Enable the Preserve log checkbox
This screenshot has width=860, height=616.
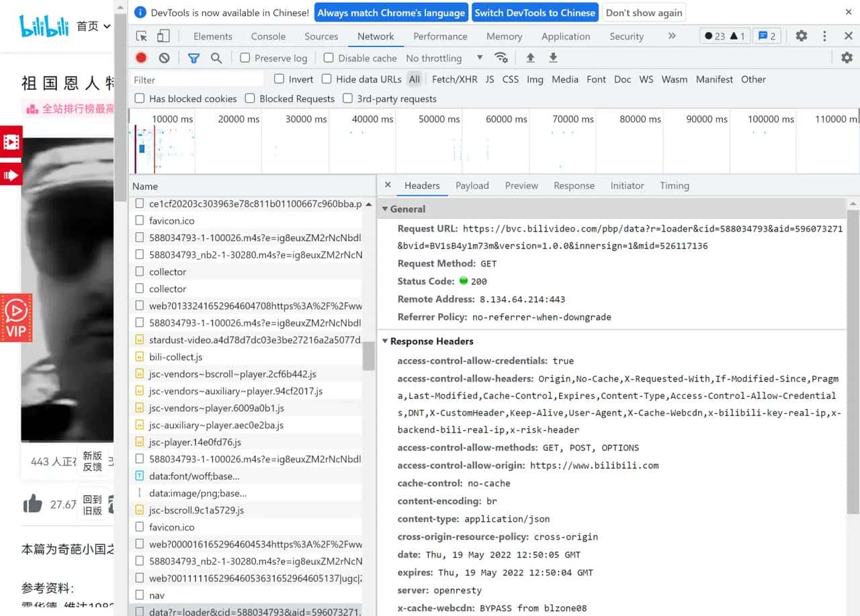pos(245,58)
